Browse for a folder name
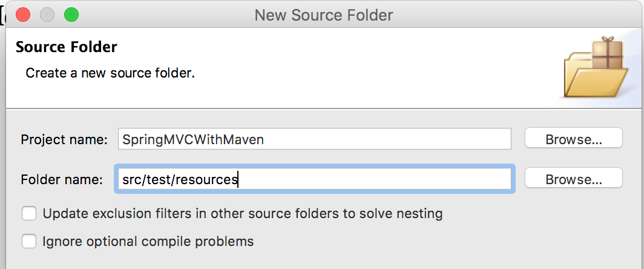Viewport: 644px width, 269px height. pos(573,179)
